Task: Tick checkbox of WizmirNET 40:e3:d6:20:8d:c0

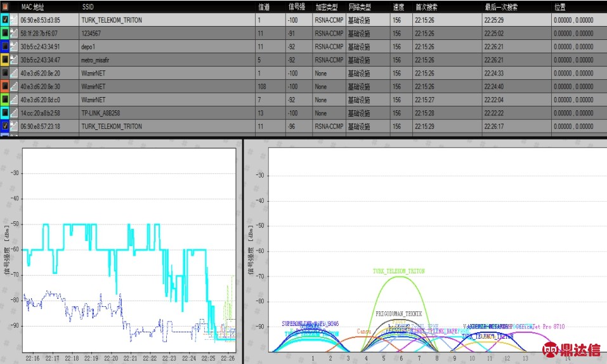Action: 5,100
